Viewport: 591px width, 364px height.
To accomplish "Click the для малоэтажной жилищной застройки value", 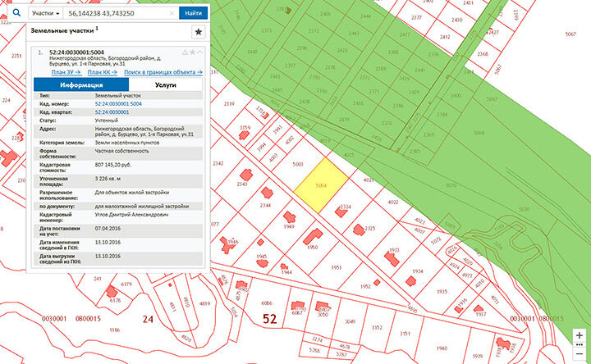I will pyautogui.click(x=142, y=207).
